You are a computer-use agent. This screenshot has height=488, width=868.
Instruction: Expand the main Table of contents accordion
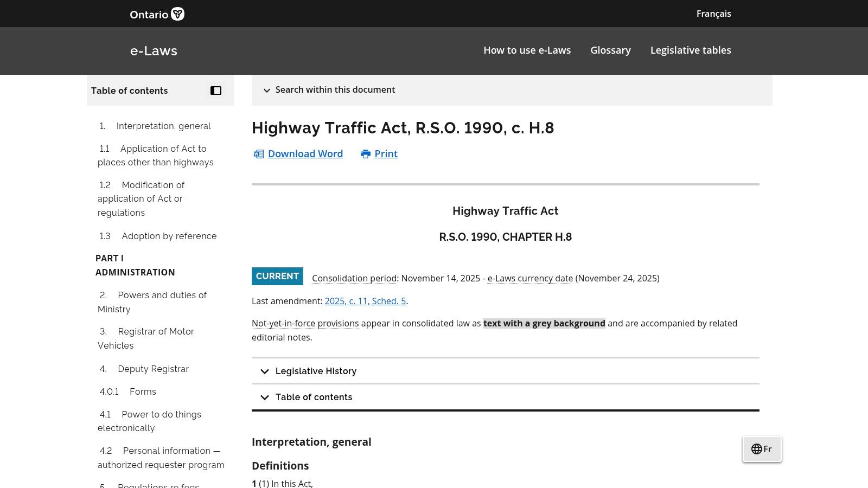(505, 397)
